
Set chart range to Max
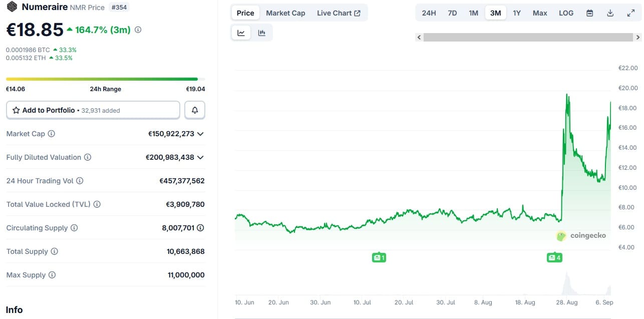540,13
